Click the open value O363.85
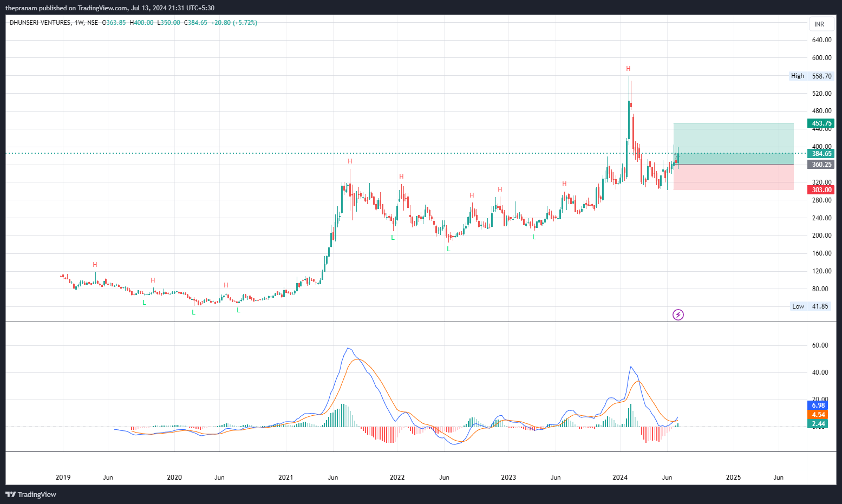The width and height of the screenshot is (842, 504). pos(114,23)
